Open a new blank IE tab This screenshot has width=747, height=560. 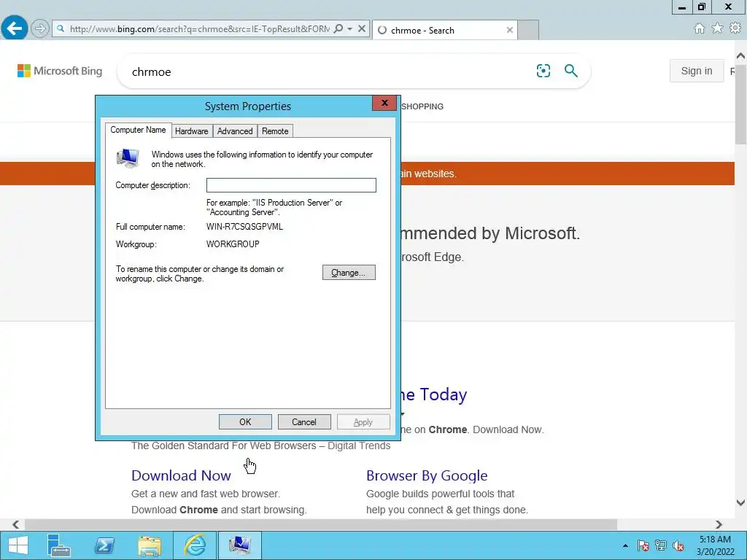(528, 30)
